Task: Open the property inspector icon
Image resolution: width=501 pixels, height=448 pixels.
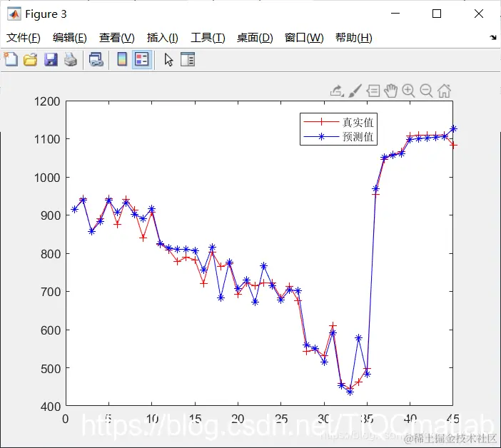Action: click(188, 59)
